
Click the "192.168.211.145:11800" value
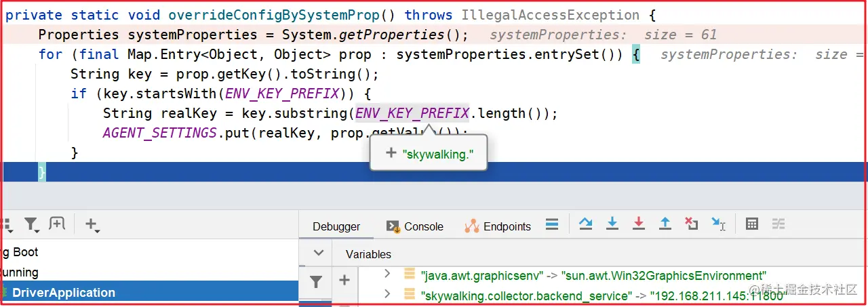(719, 295)
